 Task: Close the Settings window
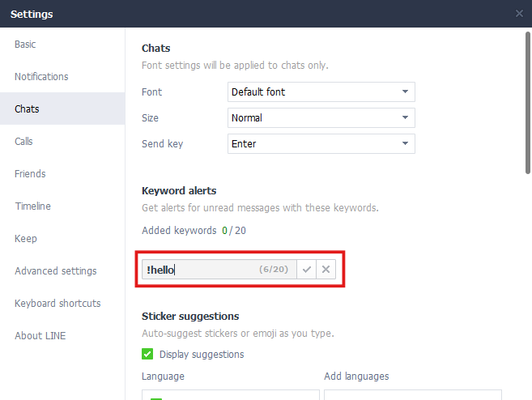(x=519, y=13)
